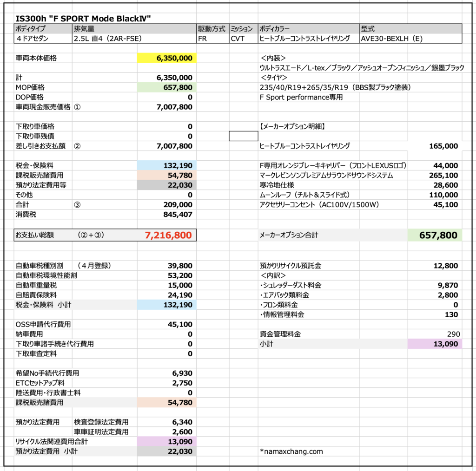Click the "235/40/R19+265/35/R19" tyre spec cell
Image resolution: width=476 pixels, height=471 pixels.
(x=335, y=87)
